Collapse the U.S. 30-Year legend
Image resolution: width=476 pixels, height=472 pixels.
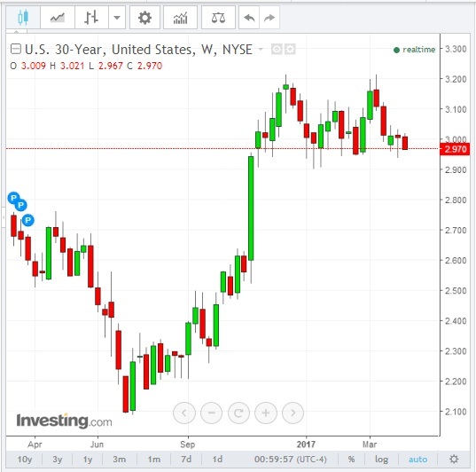[x=15, y=49]
